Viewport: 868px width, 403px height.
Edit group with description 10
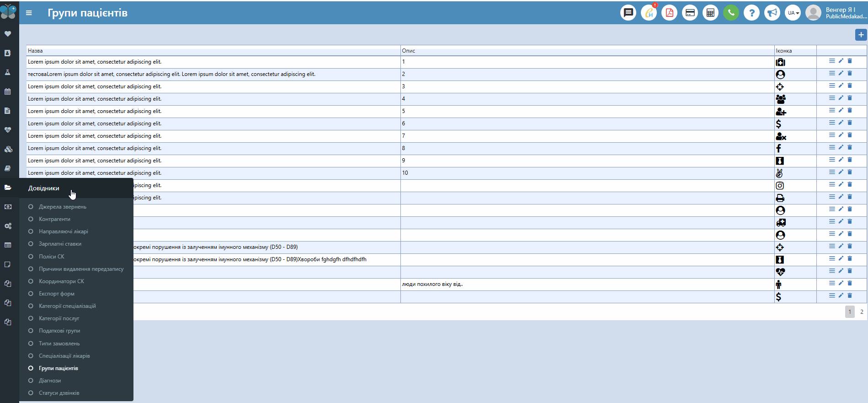point(841,172)
